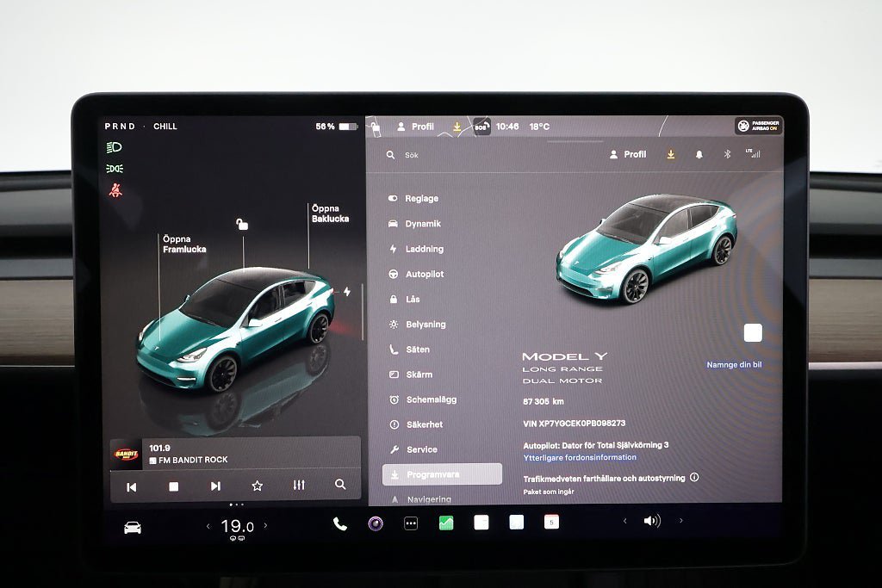Search media with magnifier icon
The width and height of the screenshot is (882, 588).
[x=340, y=484]
